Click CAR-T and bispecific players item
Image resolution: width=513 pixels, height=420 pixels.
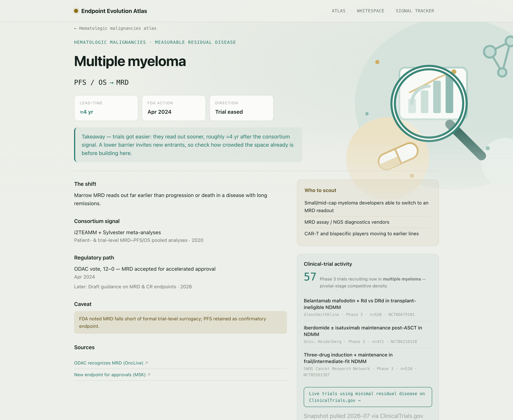click(x=361, y=234)
